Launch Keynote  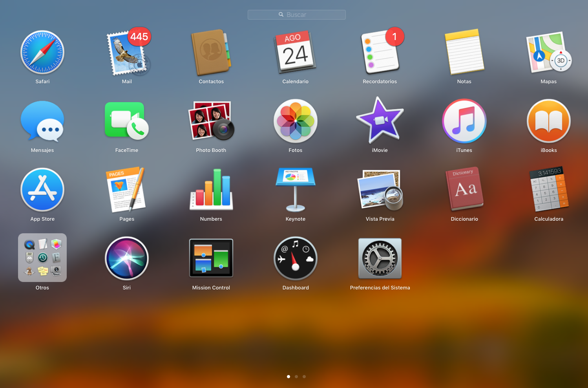click(296, 190)
